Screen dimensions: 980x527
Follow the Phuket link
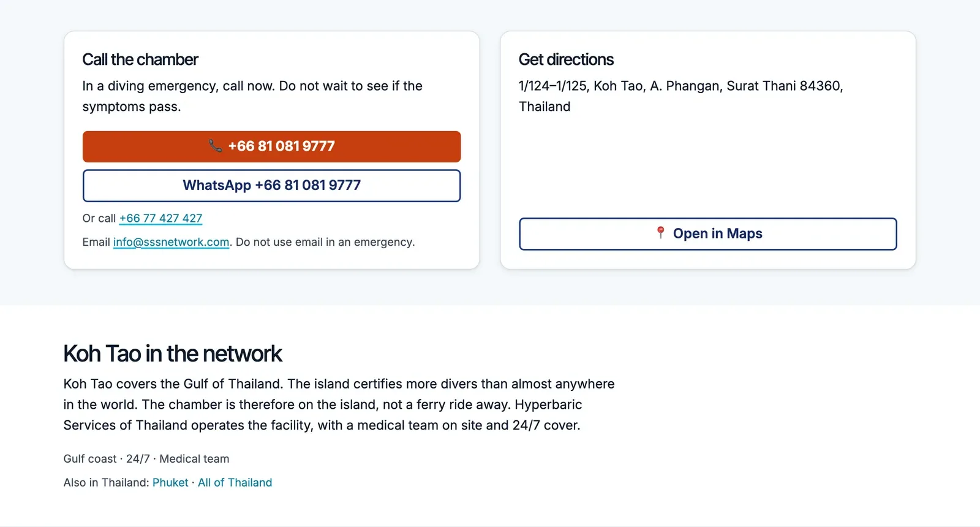(170, 483)
